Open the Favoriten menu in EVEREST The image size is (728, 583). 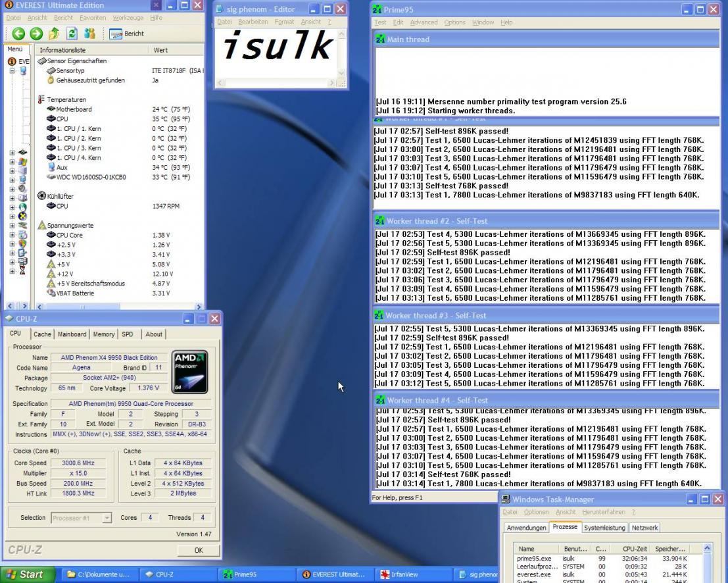point(92,18)
